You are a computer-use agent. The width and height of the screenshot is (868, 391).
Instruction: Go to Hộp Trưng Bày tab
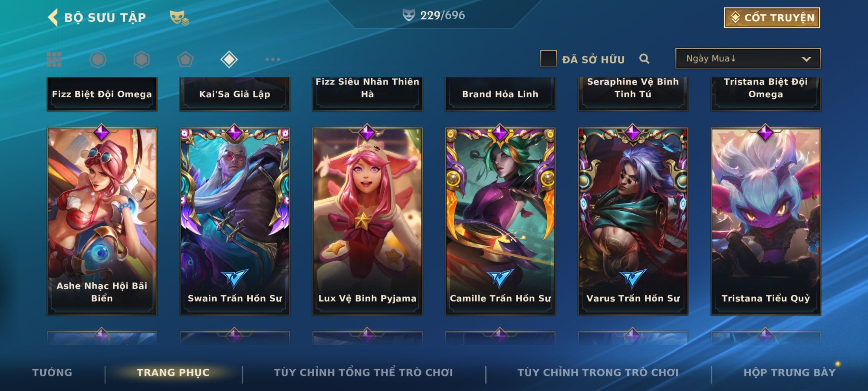[x=790, y=373]
